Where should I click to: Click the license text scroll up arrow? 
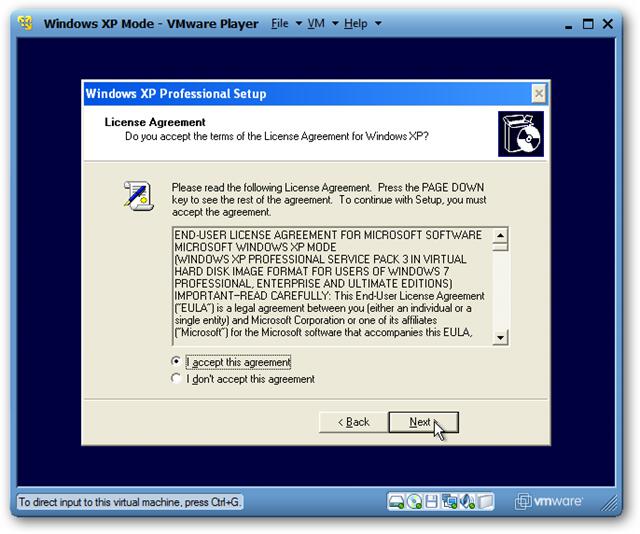pos(500,236)
